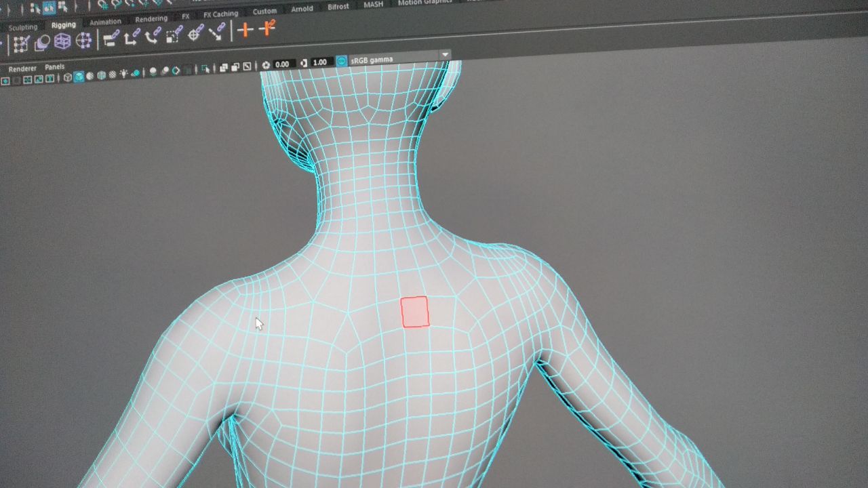868x488 pixels.
Task: Switch to select by hierarchy mode
Action: [35, 8]
